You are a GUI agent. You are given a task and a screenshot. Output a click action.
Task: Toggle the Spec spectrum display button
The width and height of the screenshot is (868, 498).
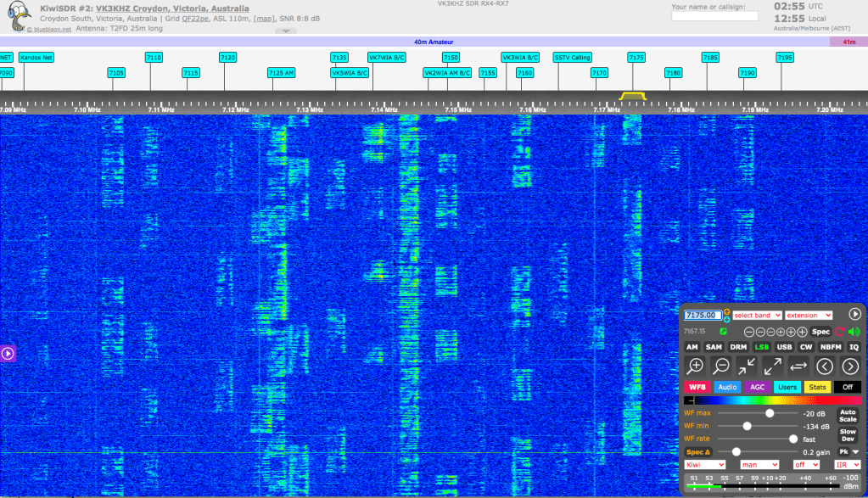pos(820,332)
